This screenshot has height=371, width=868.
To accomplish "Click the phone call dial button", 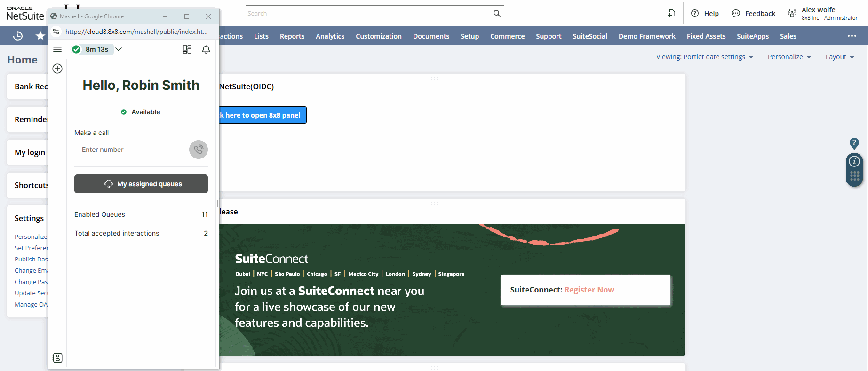I will pyautogui.click(x=199, y=150).
